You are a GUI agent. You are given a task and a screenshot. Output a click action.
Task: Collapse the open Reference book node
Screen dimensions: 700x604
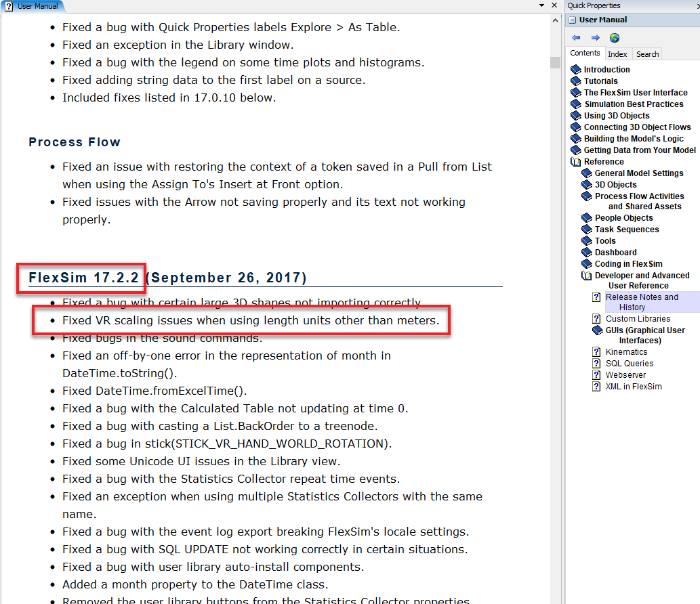click(576, 162)
